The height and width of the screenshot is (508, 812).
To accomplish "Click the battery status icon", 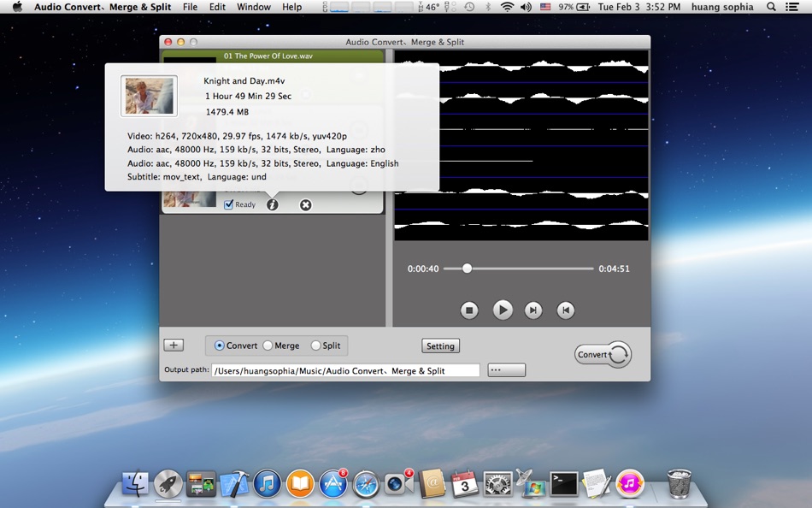I will pos(583,7).
